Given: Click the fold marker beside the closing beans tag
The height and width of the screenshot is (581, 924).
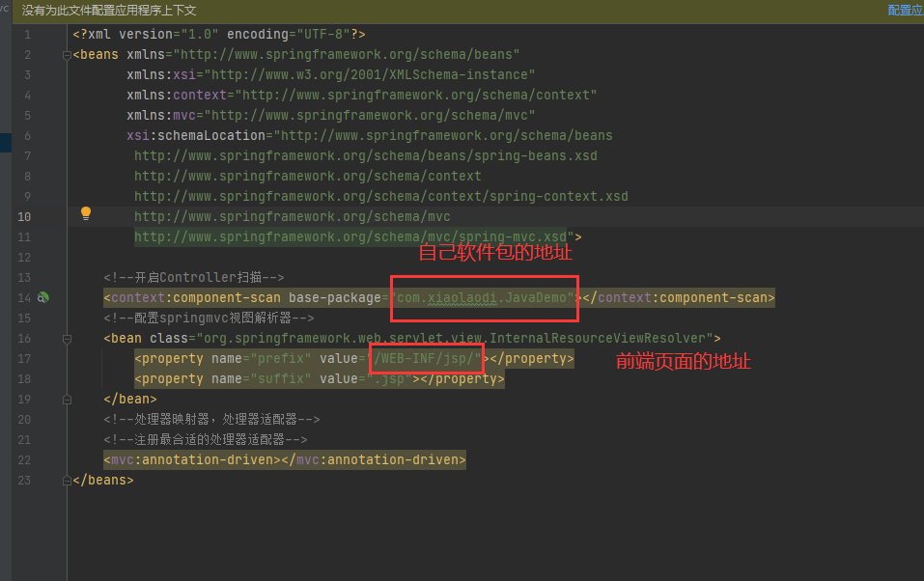Looking at the screenshot, I should click(65, 480).
